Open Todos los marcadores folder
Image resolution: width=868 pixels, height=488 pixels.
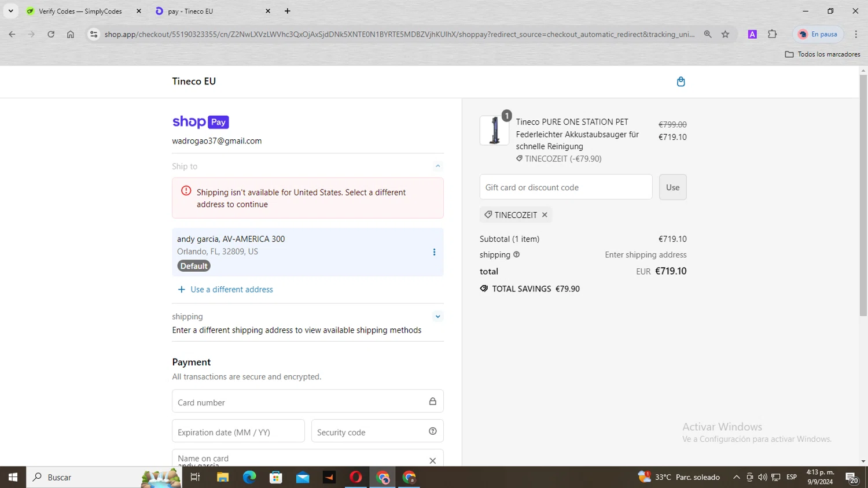tap(822, 54)
